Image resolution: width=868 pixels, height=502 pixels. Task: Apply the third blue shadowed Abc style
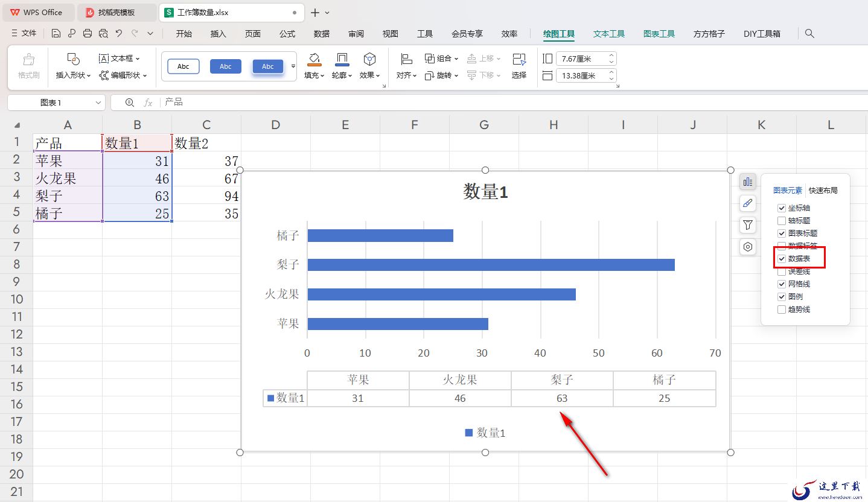(268, 66)
